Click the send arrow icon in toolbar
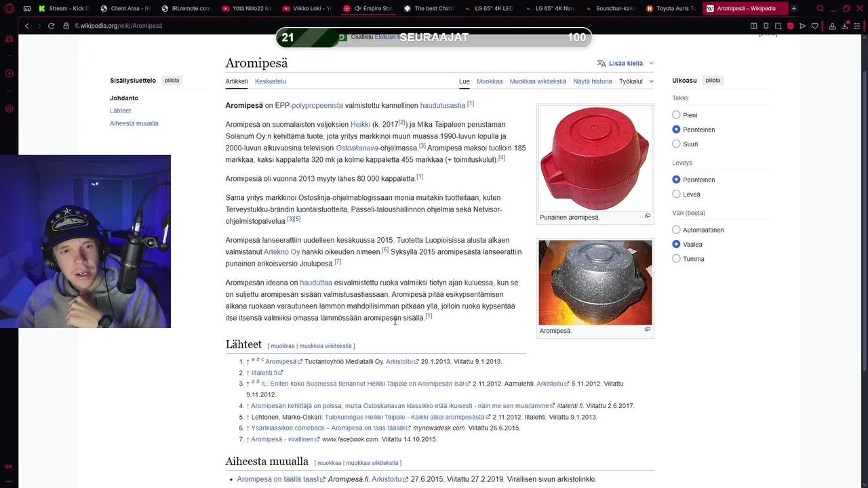The width and height of the screenshot is (868, 488). pyautogui.click(x=802, y=26)
